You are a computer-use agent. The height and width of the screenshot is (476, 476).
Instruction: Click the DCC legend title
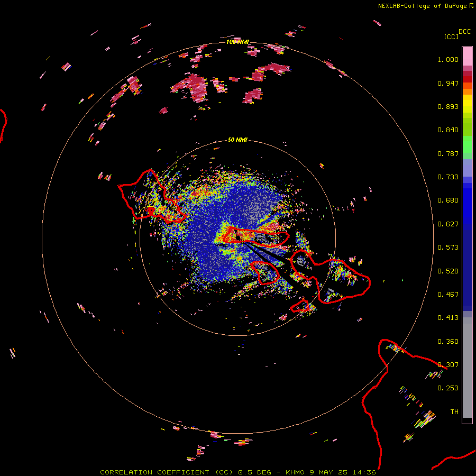(x=464, y=32)
